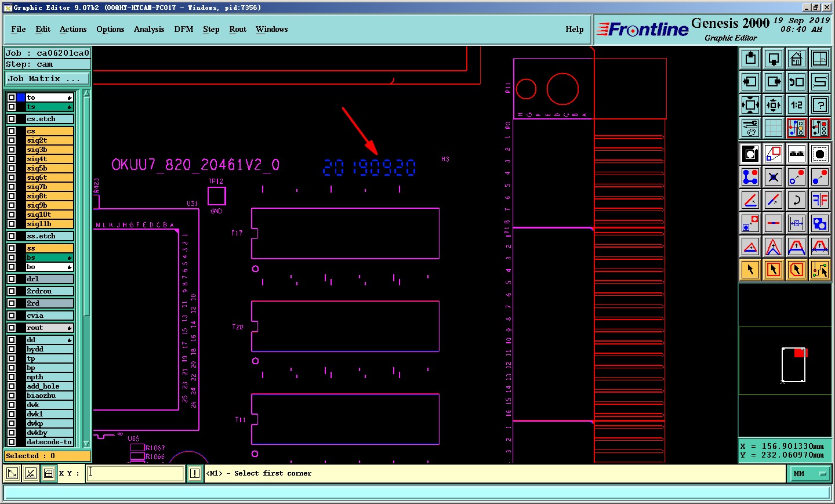Click the blue color swatch of layer to
This screenshot has height=504, width=835.
21,97
